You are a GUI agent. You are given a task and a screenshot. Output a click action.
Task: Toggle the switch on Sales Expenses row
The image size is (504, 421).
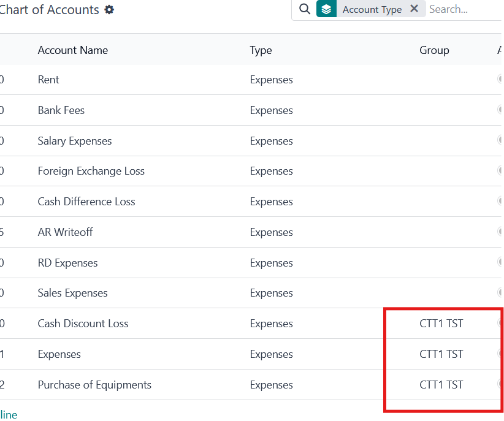point(500,292)
